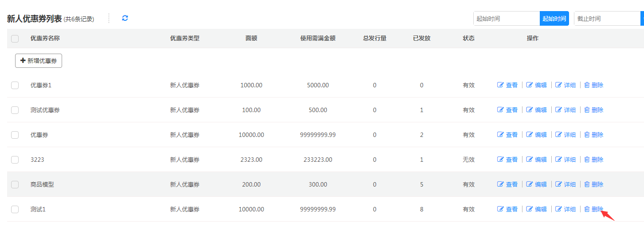Click the trash icon for 商品模型 row
Screen dimensions: 644x242
587,184
